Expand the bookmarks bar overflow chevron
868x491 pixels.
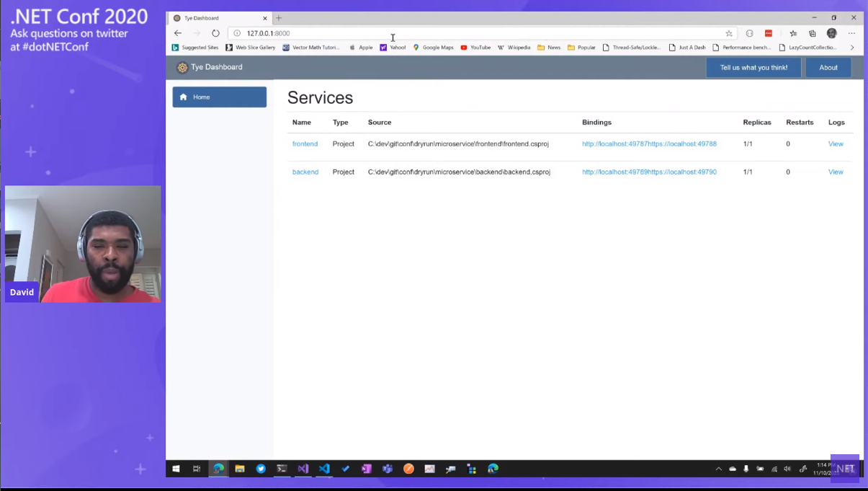point(852,48)
